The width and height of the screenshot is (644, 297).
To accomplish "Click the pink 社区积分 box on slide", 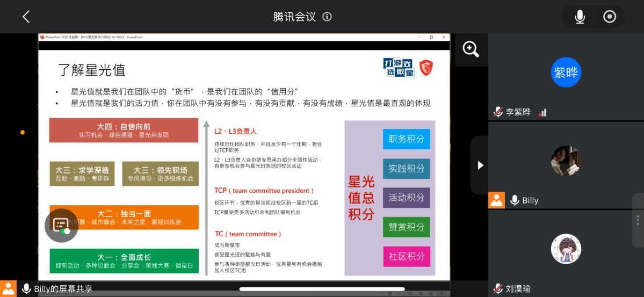I will pos(406,256).
